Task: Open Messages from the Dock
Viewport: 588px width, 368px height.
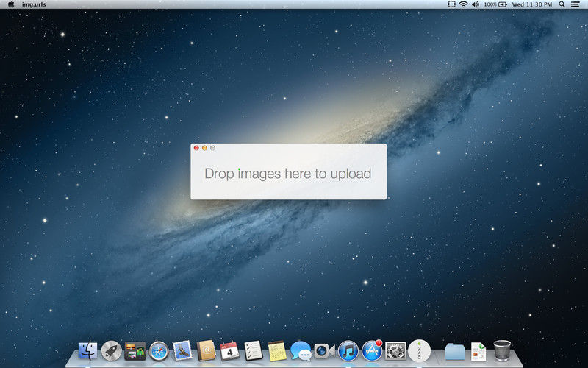Action: [x=301, y=351]
